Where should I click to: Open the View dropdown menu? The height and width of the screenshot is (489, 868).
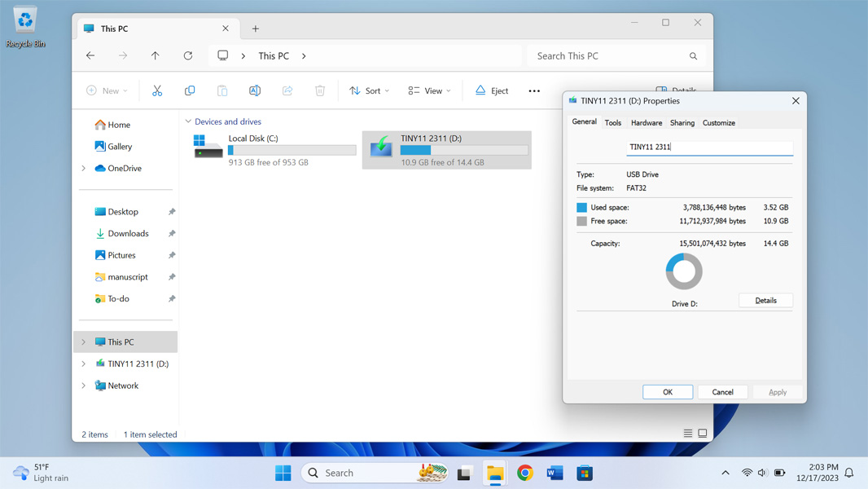(429, 90)
